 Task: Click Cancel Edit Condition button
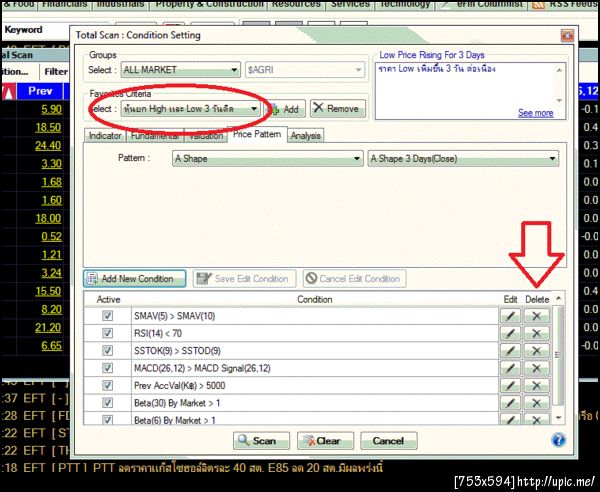pyautogui.click(x=354, y=279)
